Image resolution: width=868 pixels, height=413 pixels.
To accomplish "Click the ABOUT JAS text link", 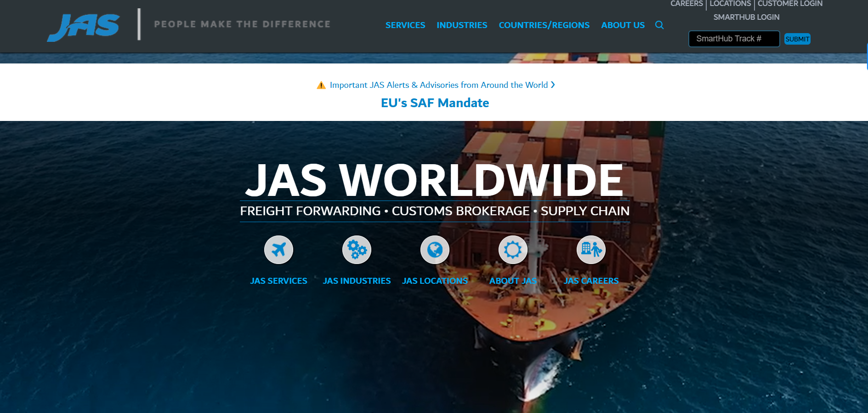I will (513, 281).
